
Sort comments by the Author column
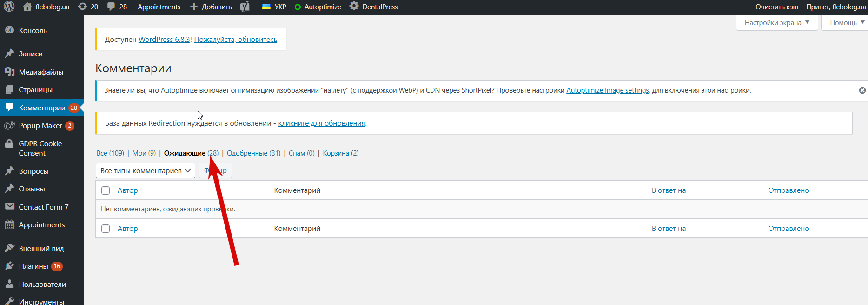click(127, 190)
